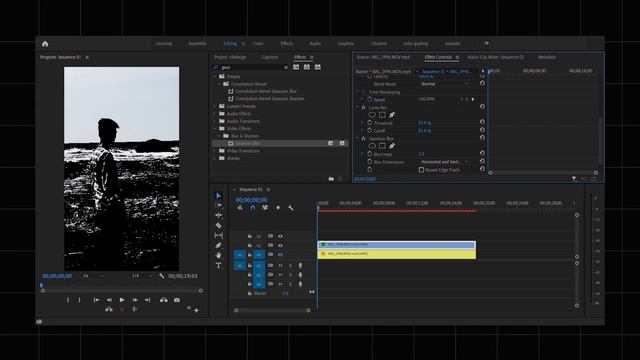Screen dimensions: 640x360
Task: Show more workspaces overflow arrows
Action: [x=487, y=43]
